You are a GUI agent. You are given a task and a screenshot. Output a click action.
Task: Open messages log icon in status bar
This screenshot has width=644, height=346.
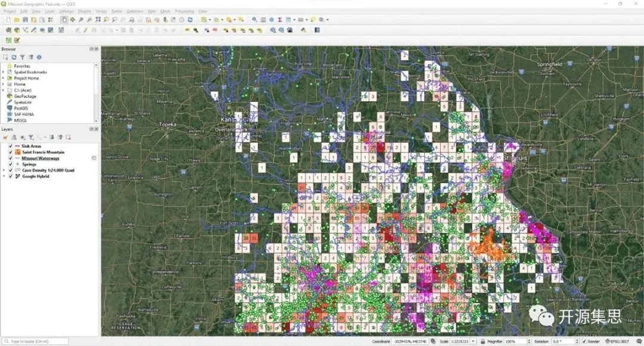(639, 341)
